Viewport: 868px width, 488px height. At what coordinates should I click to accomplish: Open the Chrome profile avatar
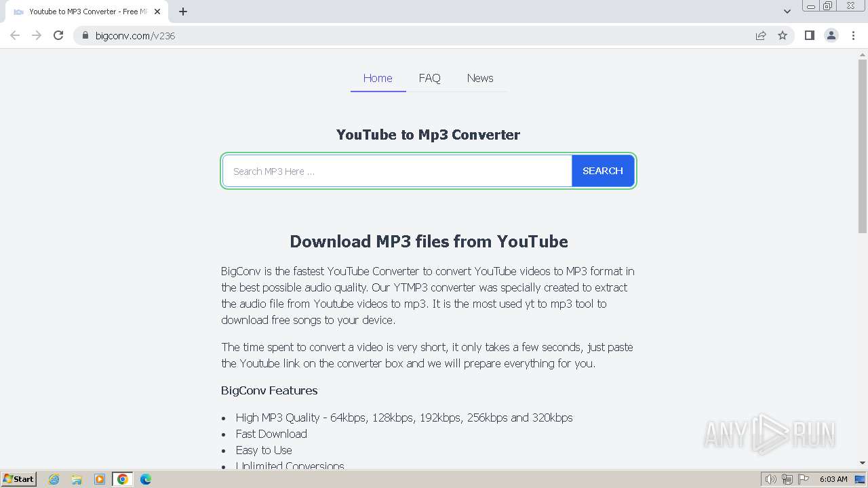831,35
